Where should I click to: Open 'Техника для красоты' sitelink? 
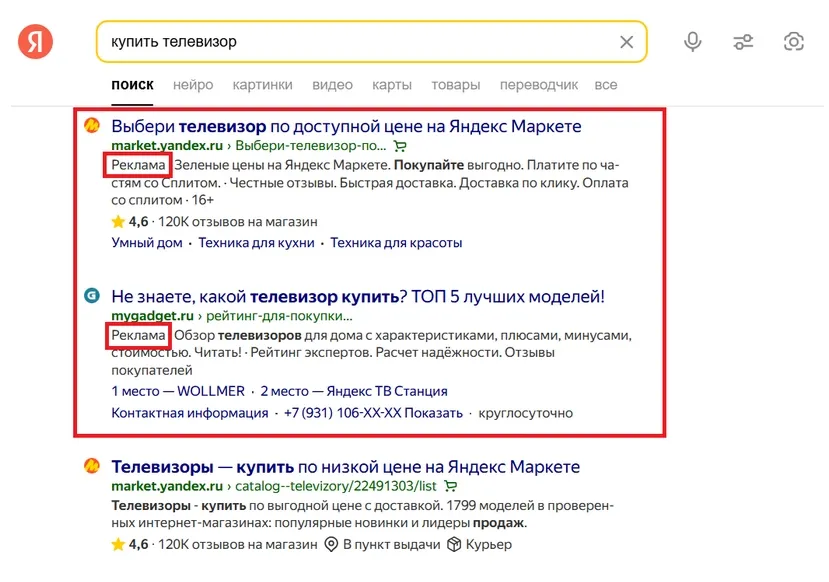point(396,243)
